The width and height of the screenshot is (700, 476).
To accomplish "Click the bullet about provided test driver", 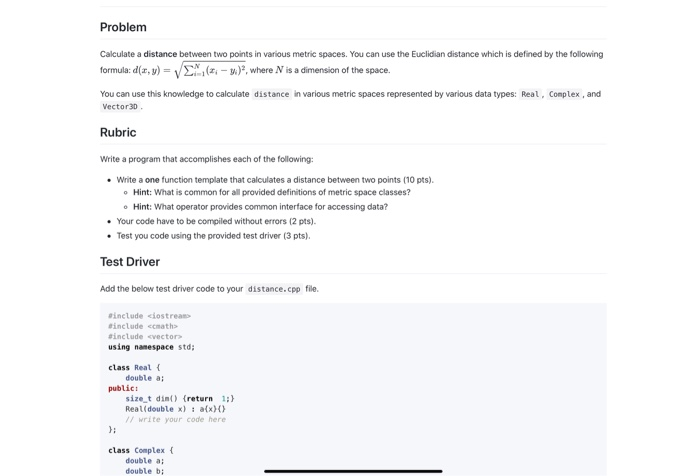I will point(213,236).
